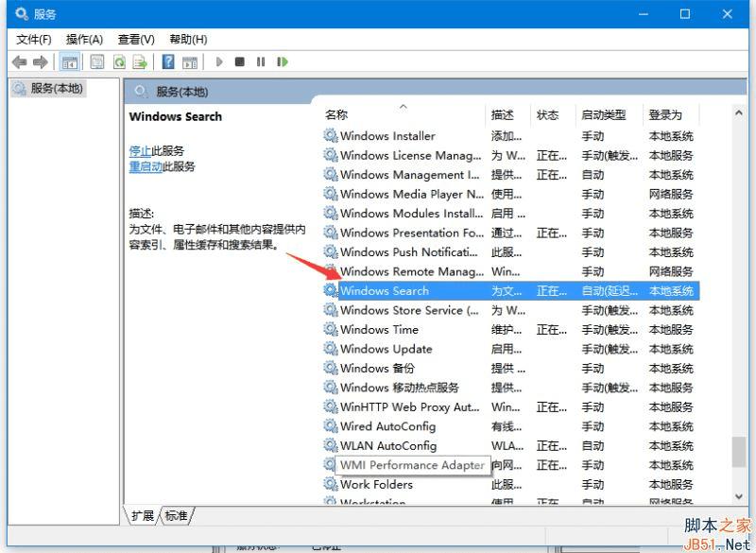Screen dimensions: 756x553
Task: Select the Windows Modules Installer service name
Action: (x=411, y=213)
